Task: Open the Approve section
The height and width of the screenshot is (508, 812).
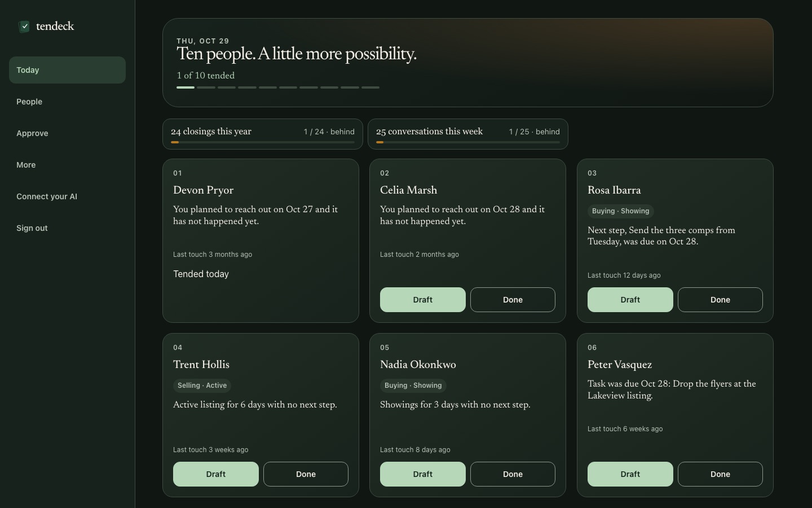Action: coord(67,133)
